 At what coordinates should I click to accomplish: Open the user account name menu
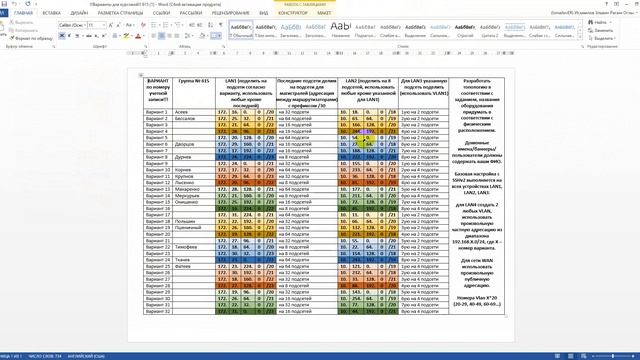[593, 13]
